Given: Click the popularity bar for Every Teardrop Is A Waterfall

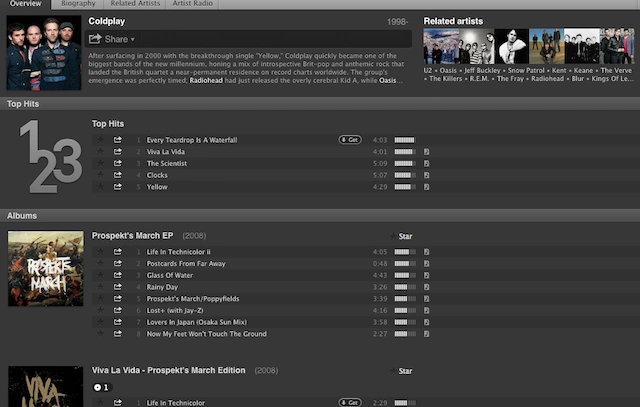Looking at the screenshot, I should [x=404, y=140].
